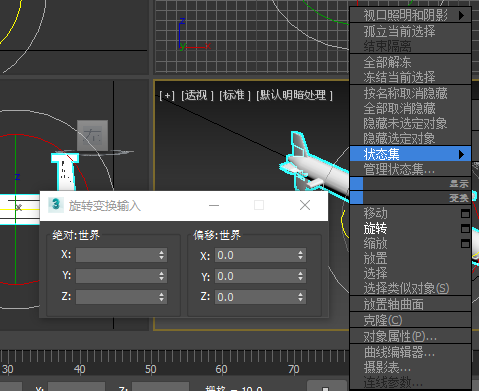
Task: Open the [透视] viewport view menu
Action: tap(197, 96)
